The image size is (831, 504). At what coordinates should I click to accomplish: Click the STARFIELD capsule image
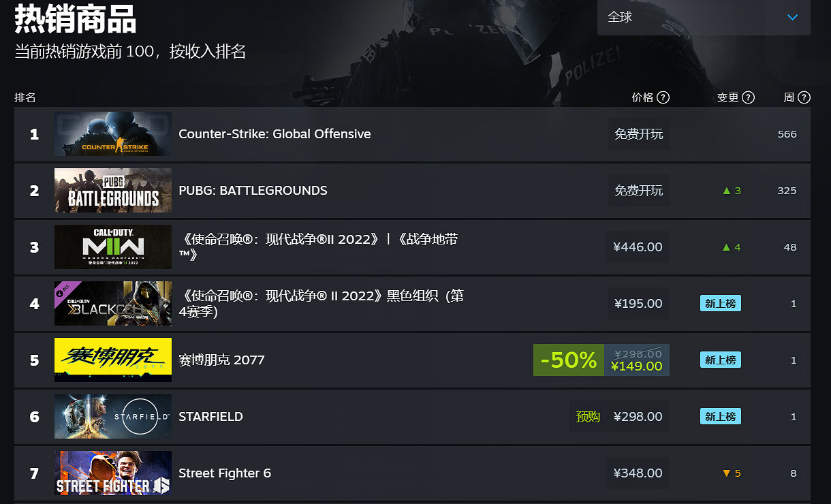pos(112,416)
